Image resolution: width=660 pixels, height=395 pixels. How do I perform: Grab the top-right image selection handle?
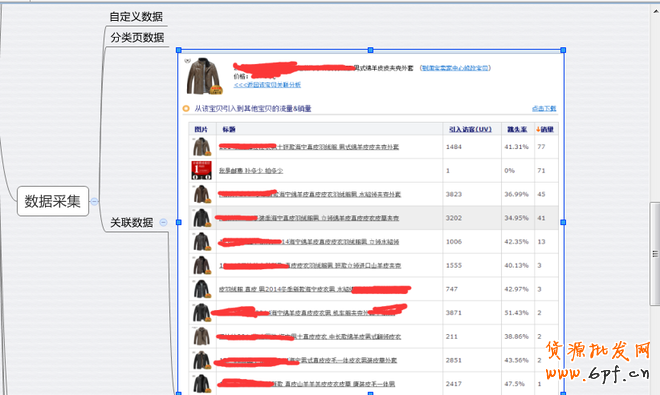click(563, 50)
